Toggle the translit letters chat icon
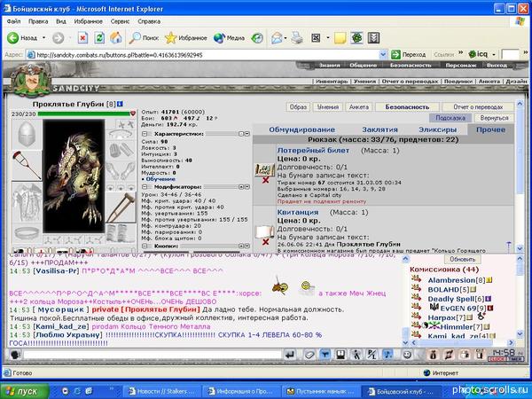 (372, 355)
